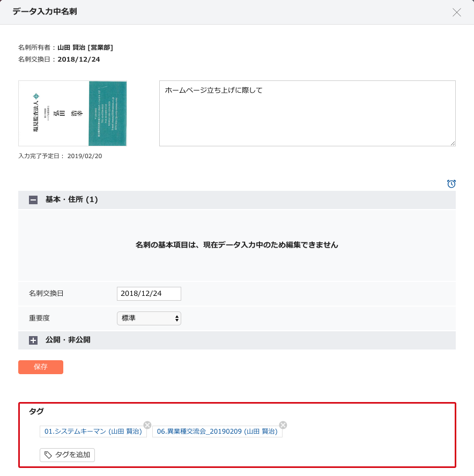Expand 公開・非公開 section with plus icon
The image size is (474, 476).
pos(33,340)
